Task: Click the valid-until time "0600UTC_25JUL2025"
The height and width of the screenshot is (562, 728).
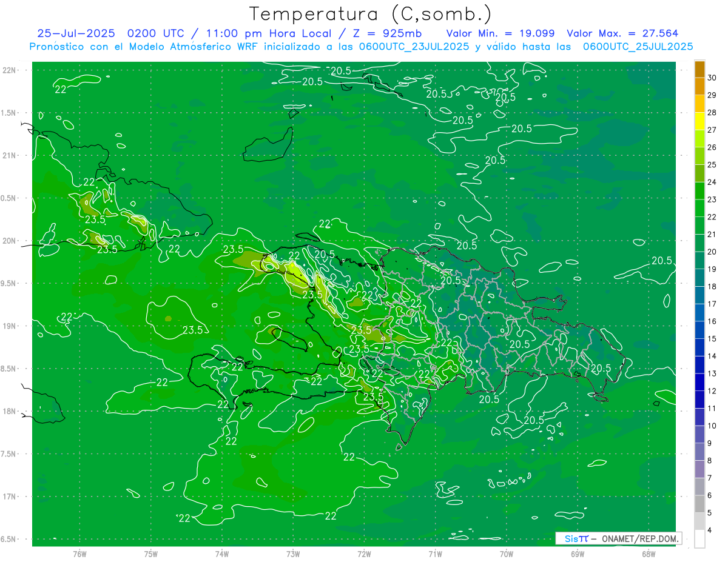Action: pos(638,47)
